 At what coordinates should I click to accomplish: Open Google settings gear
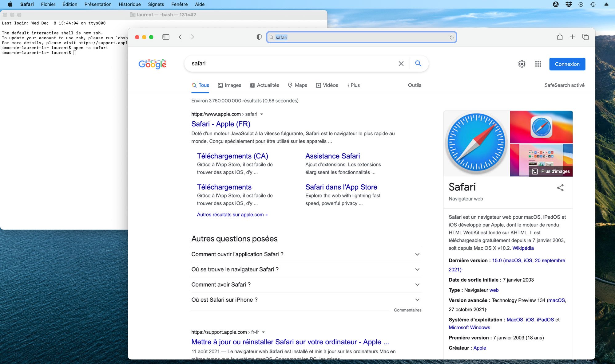point(522,64)
